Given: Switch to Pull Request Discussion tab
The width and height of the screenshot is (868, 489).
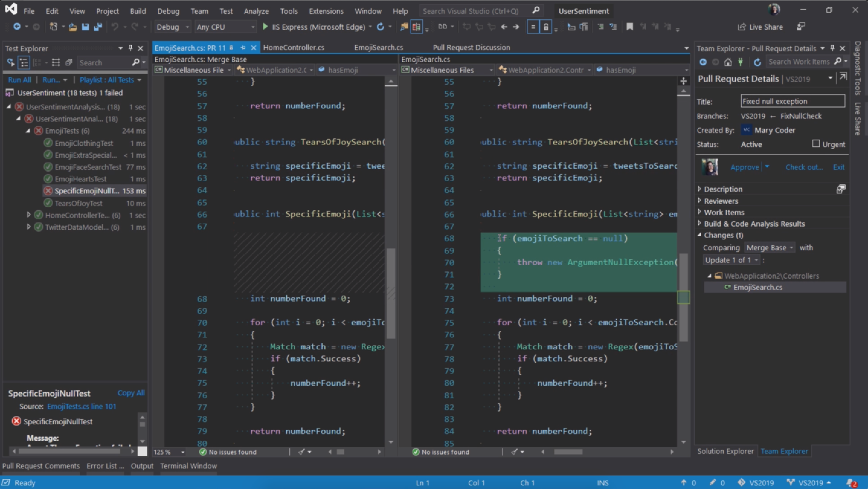Looking at the screenshot, I should [x=471, y=48].
